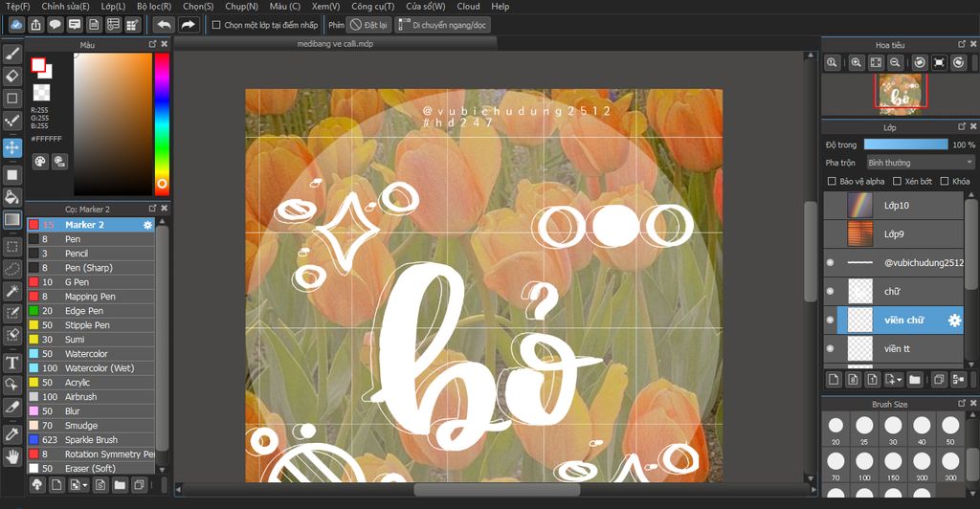Create a layer folder in the layer panel
Viewport: 980px width, 509px height.
tap(915, 379)
